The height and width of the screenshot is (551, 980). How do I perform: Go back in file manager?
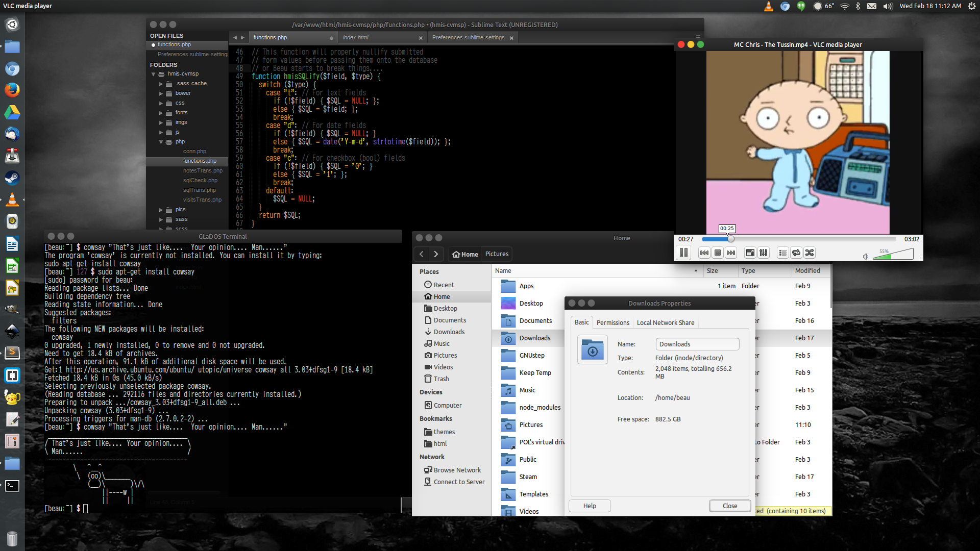pyautogui.click(x=422, y=254)
